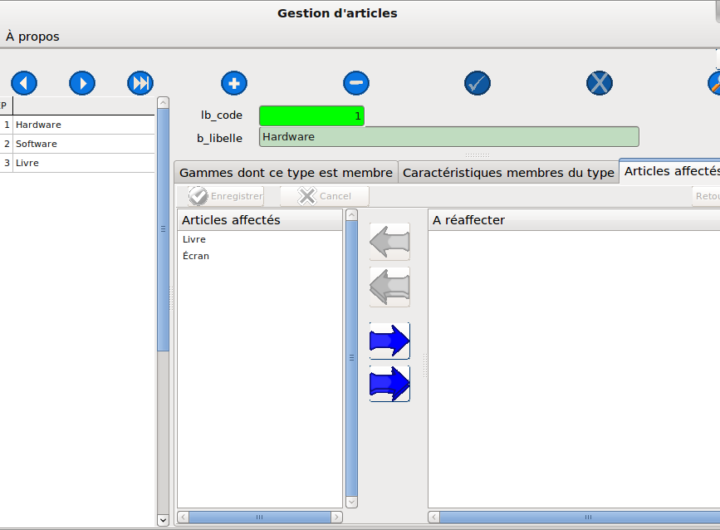Jump to last record icon

point(140,83)
